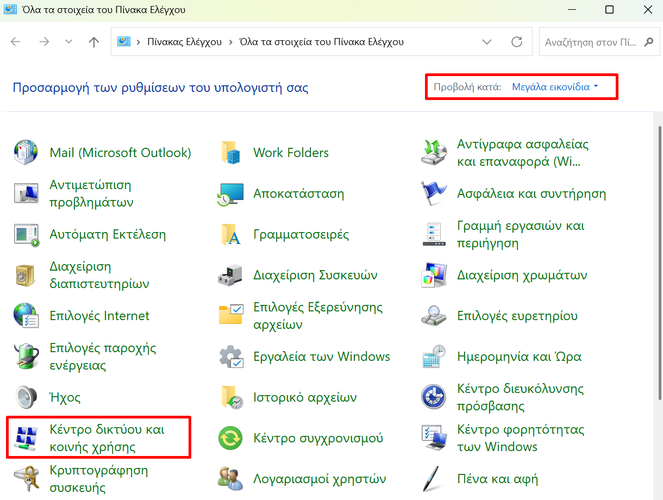Click the Network and Sharing Center icon
This screenshot has height=500, width=663.
pyautogui.click(x=26, y=438)
